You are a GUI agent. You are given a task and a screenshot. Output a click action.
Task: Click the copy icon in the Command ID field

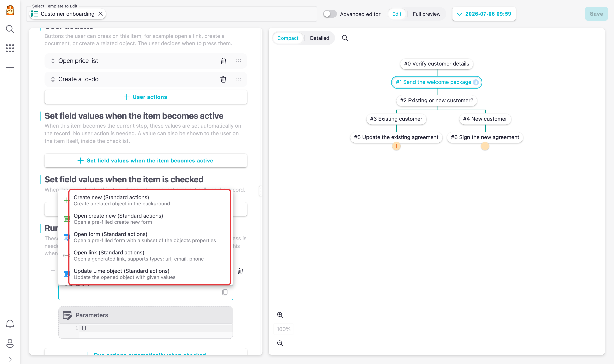225,292
